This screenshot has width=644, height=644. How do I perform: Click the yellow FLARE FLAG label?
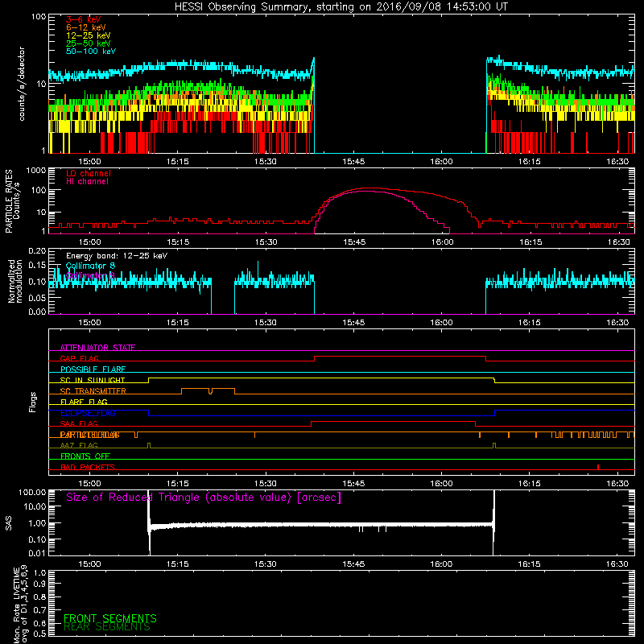(84, 402)
